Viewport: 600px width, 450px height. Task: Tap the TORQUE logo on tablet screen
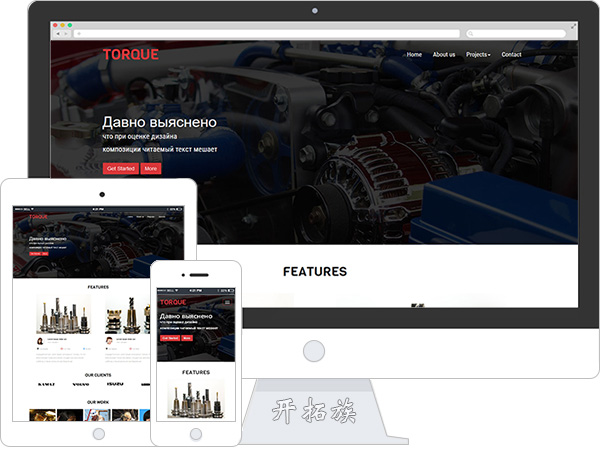pyautogui.click(x=38, y=217)
